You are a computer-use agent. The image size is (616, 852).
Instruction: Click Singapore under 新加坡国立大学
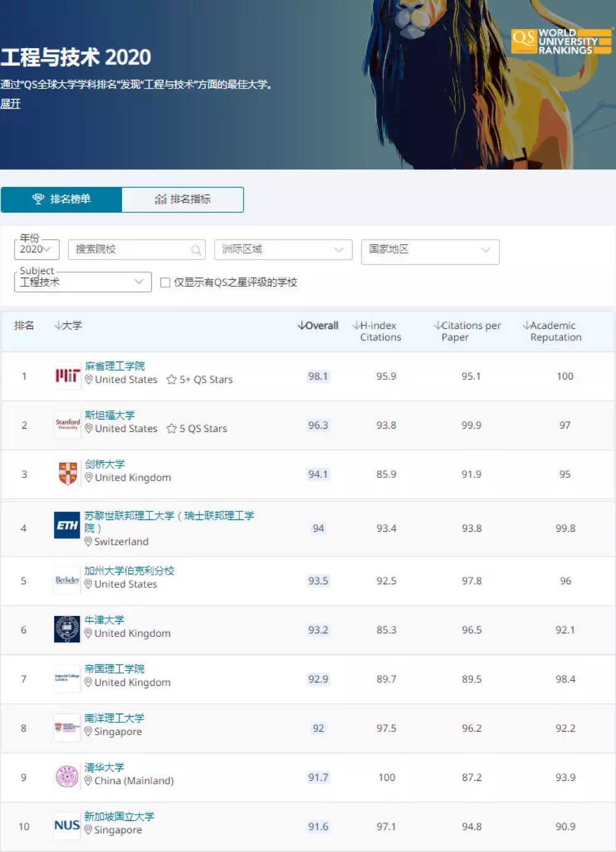coord(118,830)
